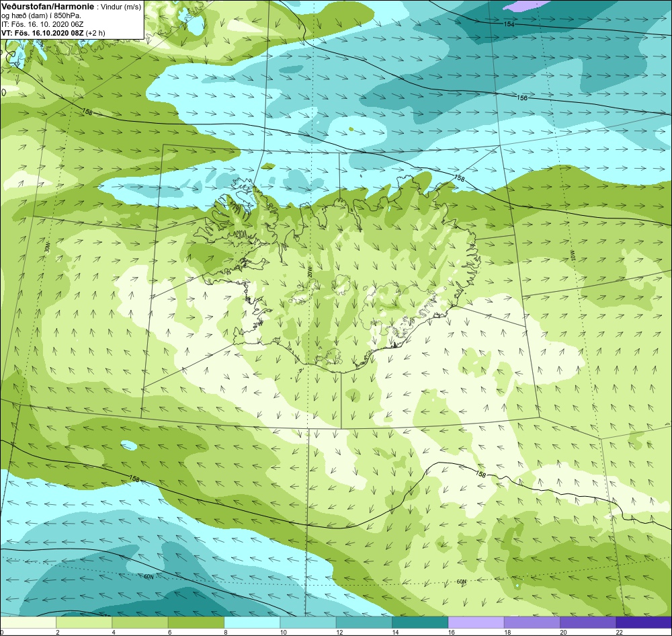This screenshot has height=636, width=672.
Task: Click the legend tick value 8
Action: tap(225, 632)
